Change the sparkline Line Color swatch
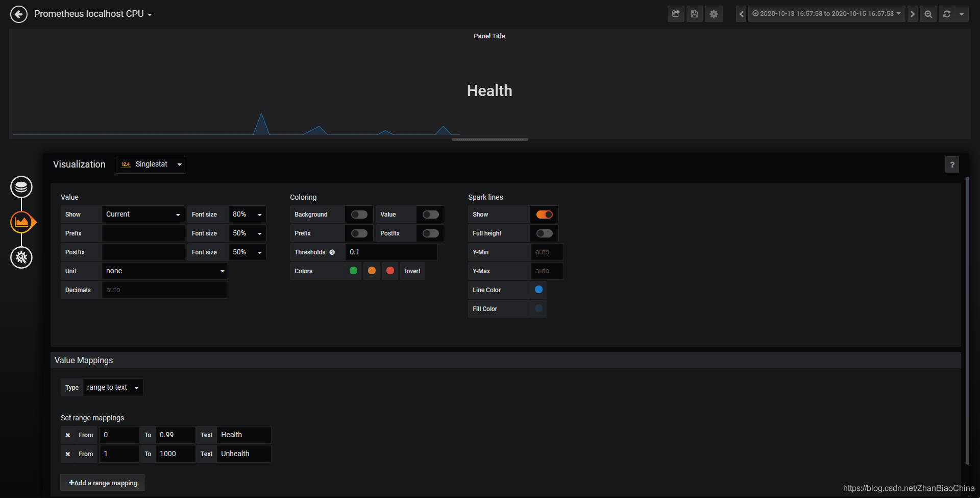 [538, 290]
